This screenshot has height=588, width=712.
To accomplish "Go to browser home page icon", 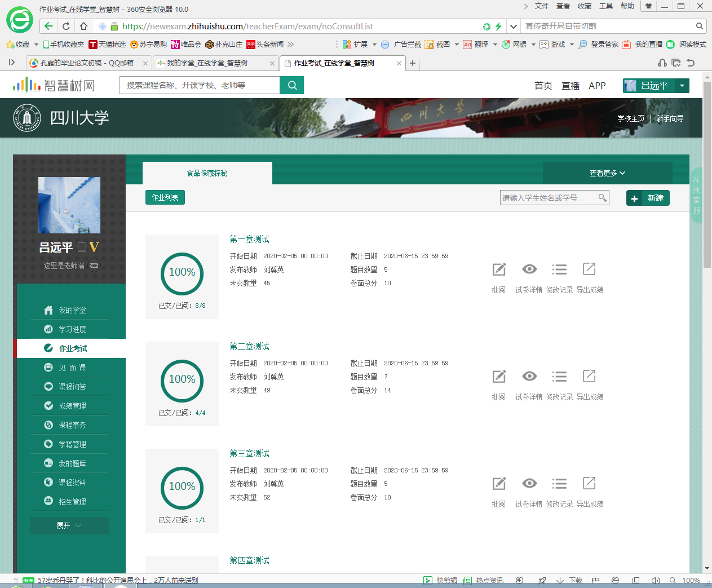I will [83, 26].
